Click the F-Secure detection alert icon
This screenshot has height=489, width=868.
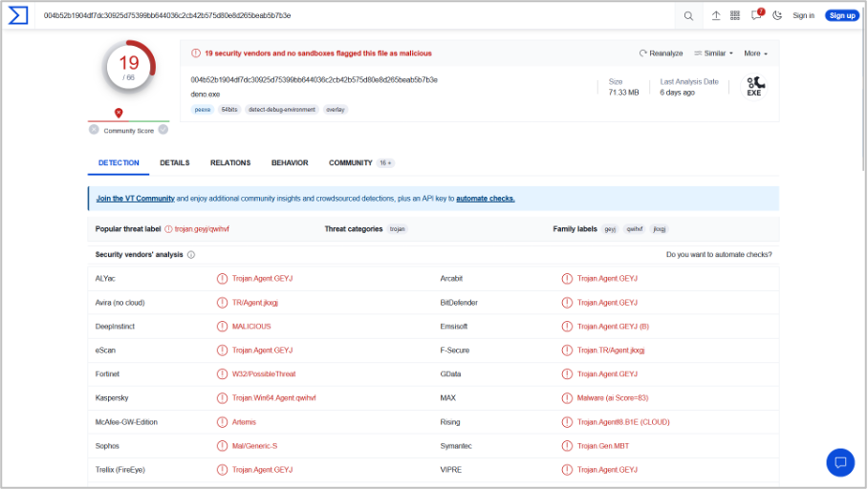pos(567,351)
